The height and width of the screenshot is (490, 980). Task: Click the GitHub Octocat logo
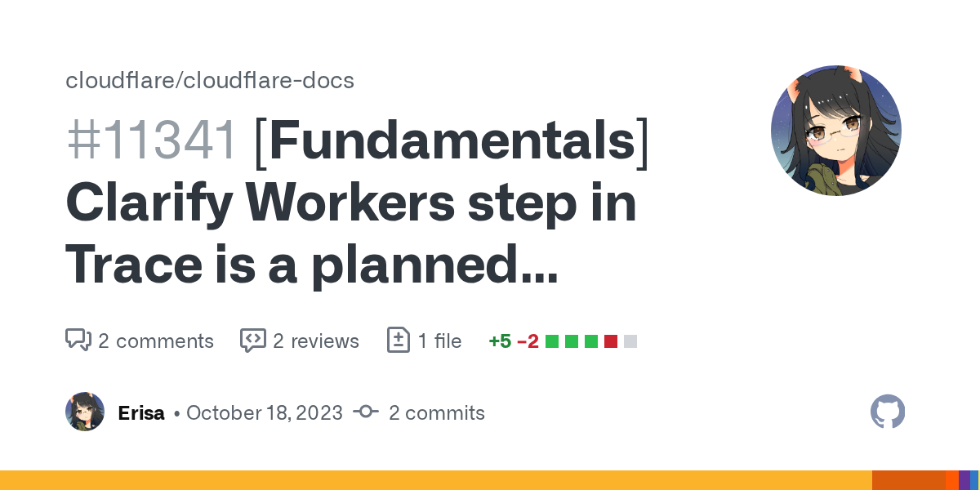pos(888,412)
